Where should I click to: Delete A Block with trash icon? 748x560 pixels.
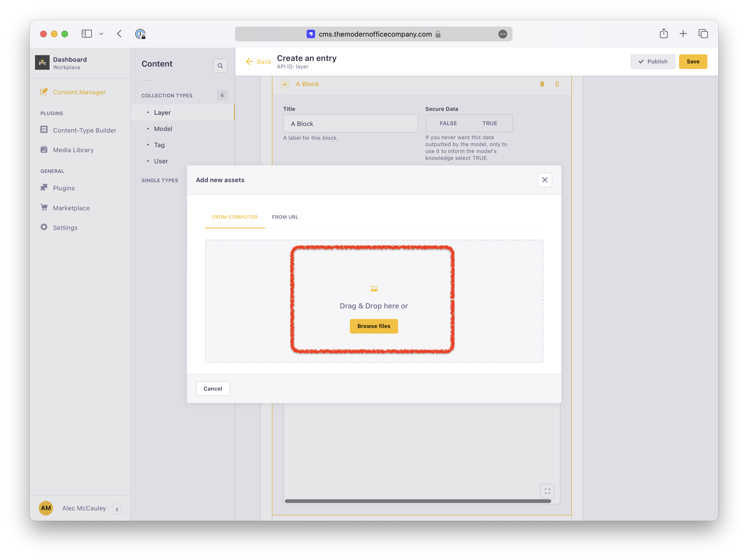(542, 84)
